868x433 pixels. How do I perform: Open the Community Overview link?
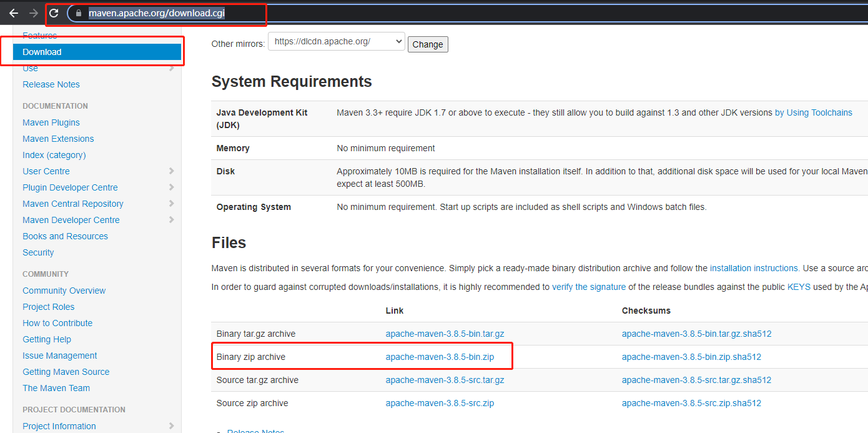tap(64, 291)
